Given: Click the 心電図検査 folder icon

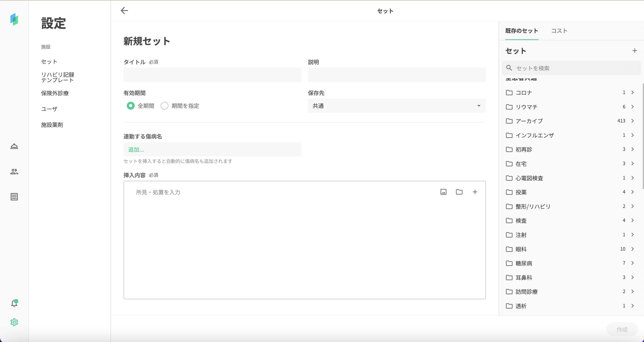Looking at the screenshot, I should pyautogui.click(x=509, y=178).
